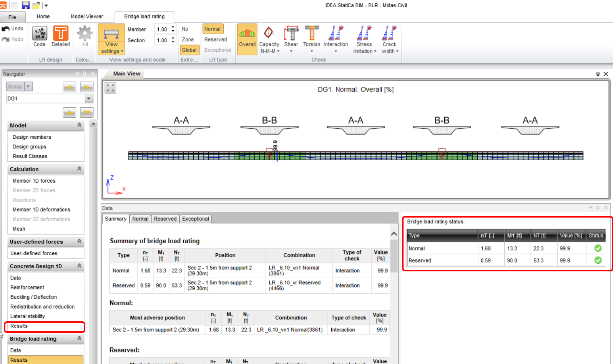The width and height of the screenshot is (613, 364).
Task: Open Reinforcement in Concrete Design 1D
Action: pyautogui.click(x=27, y=288)
